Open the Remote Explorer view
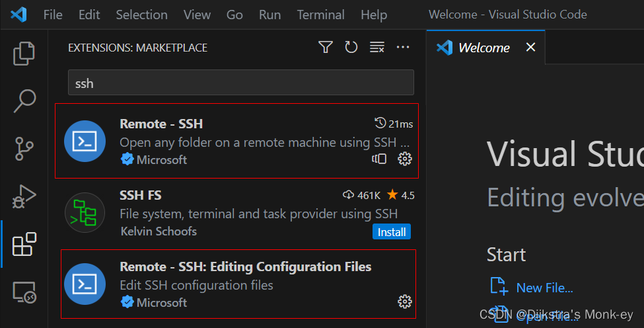 24,292
